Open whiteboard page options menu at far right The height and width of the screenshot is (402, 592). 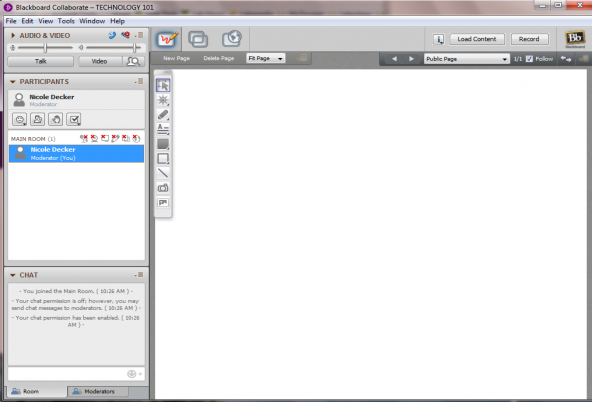[x=583, y=59]
